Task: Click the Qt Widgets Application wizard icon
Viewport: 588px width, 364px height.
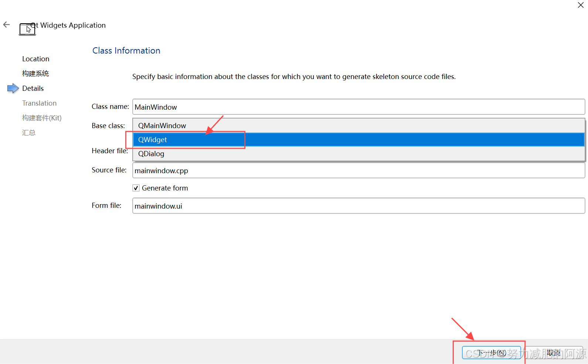Action: (x=27, y=29)
